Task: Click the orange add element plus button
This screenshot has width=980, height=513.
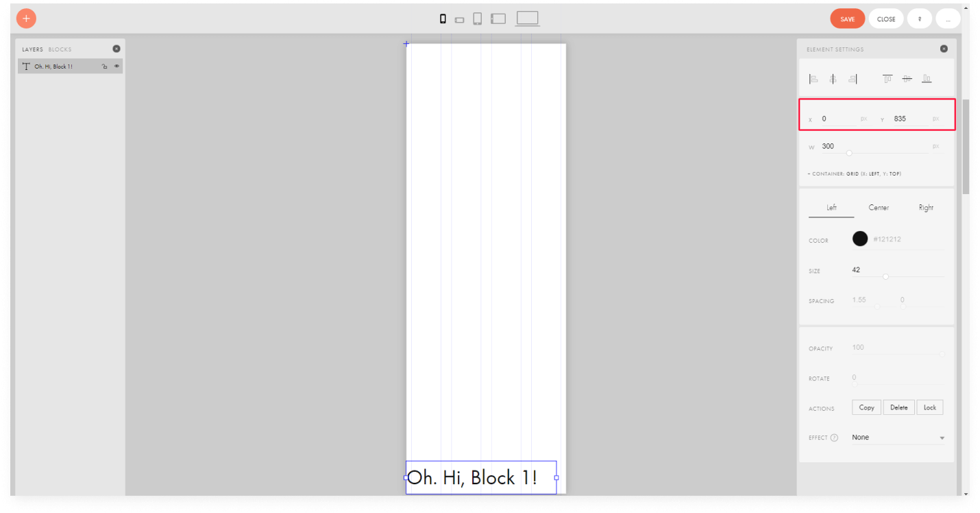Action: 26,19
